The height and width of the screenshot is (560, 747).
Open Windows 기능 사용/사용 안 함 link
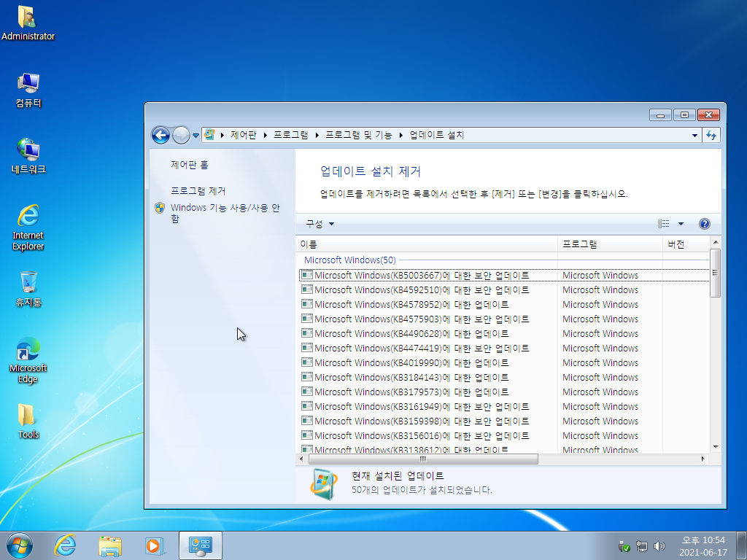[225, 213]
